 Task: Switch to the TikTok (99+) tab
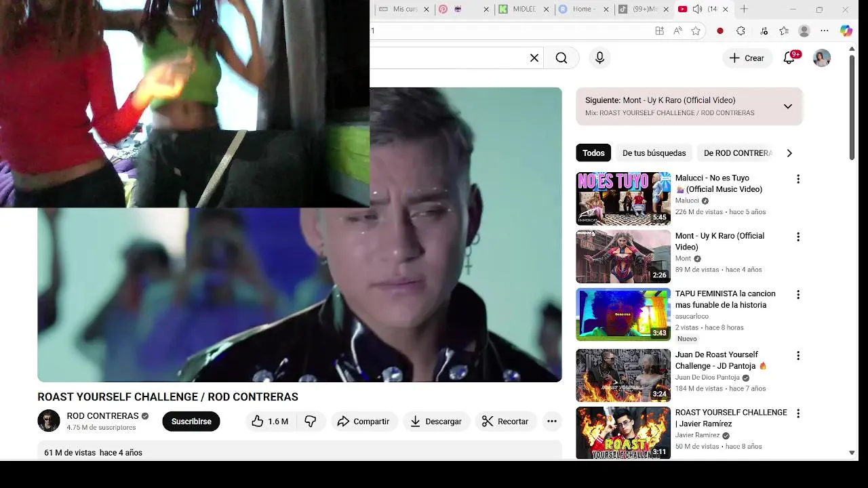click(x=644, y=9)
